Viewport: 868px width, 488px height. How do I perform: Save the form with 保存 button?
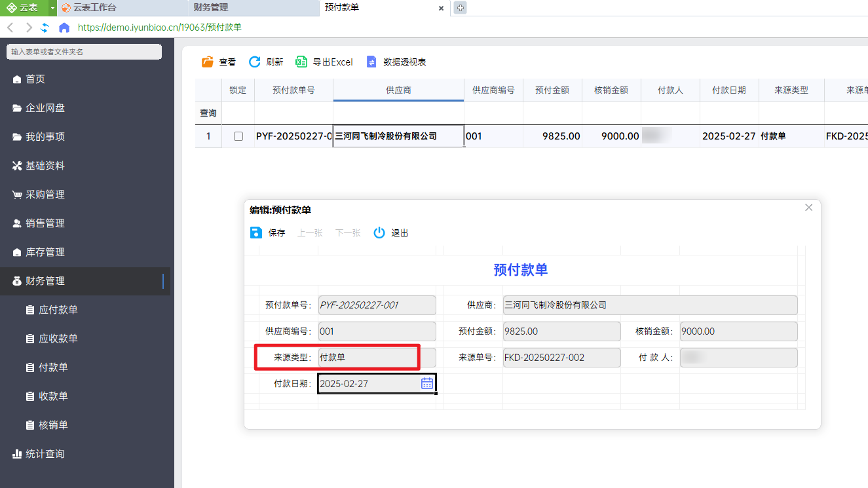pyautogui.click(x=268, y=233)
